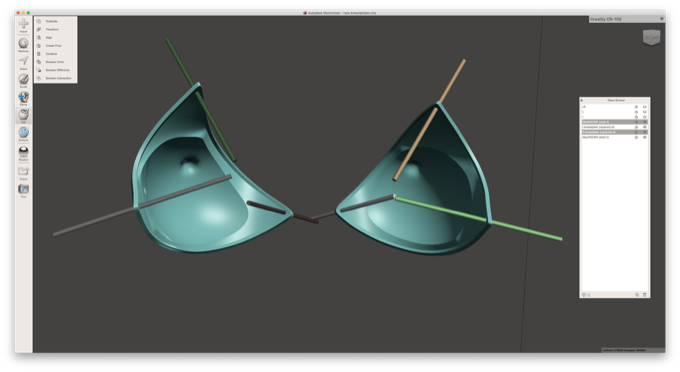Open the Import tool in the sidebar
The width and height of the screenshot is (680, 372).
pyautogui.click(x=23, y=24)
